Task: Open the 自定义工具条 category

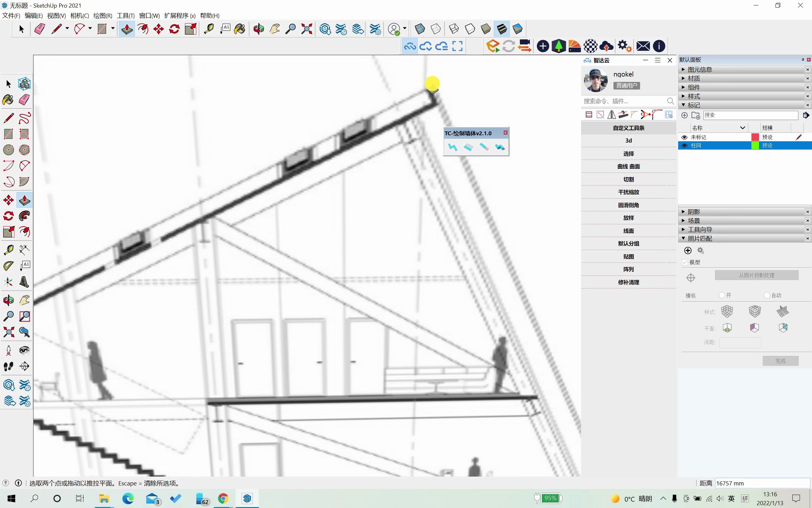Action: 628,128
